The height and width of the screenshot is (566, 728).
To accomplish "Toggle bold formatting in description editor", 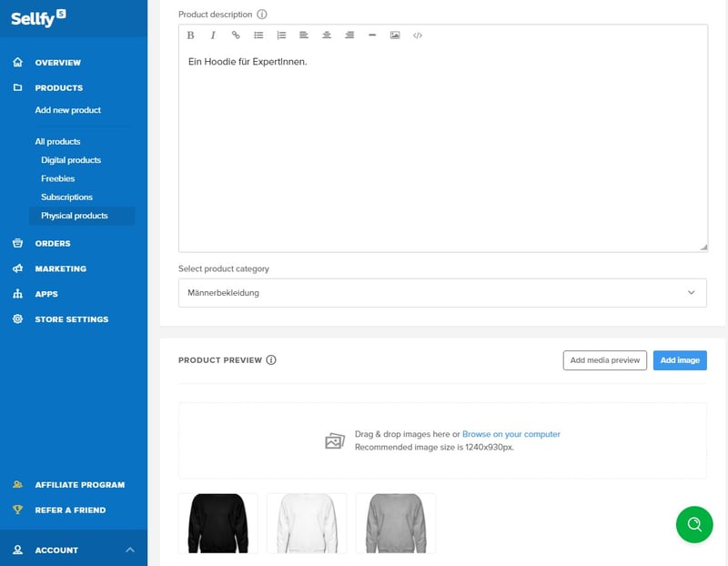I will click(x=191, y=35).
